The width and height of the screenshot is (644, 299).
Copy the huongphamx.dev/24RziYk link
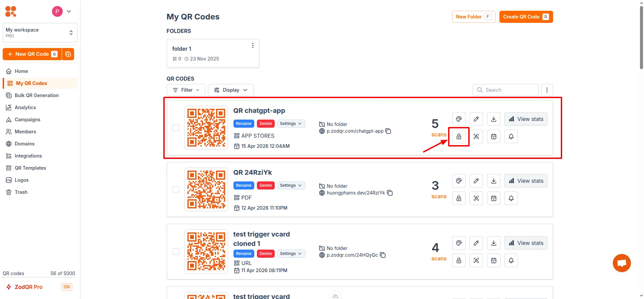(x=390, y=193)
